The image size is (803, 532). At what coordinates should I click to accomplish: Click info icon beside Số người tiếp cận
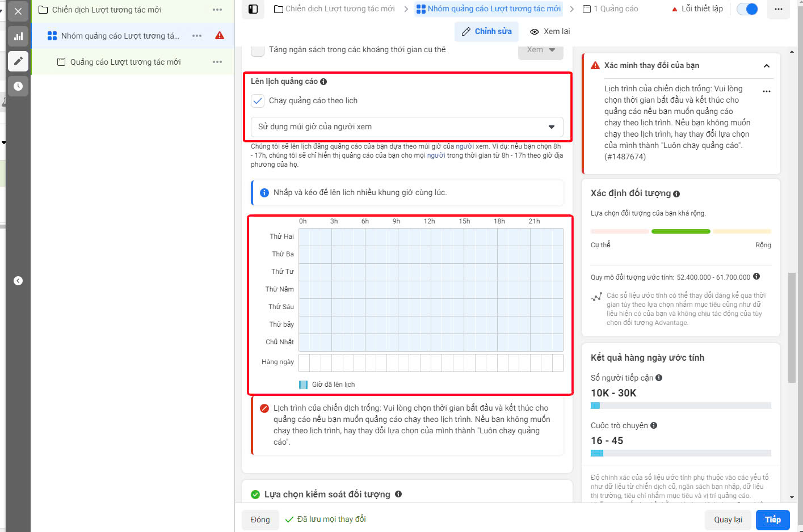659,378
